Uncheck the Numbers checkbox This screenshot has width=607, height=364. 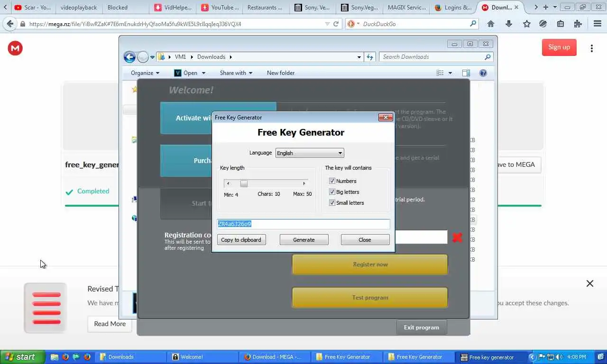tap(332, 181)
